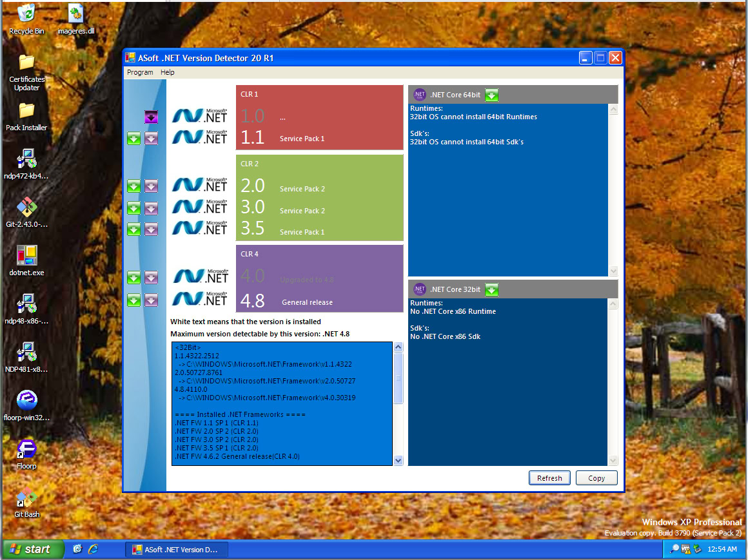This screenshot has height=560, width=748.
Task: Click '.NET FW 4.6.2 General release' log line
Action: (237, 457)
